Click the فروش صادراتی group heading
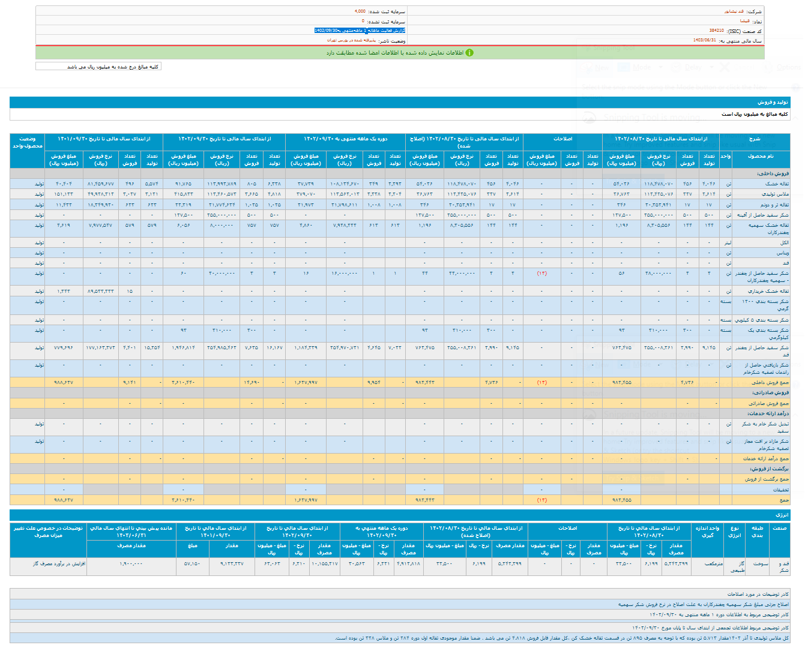 point(774,392)
